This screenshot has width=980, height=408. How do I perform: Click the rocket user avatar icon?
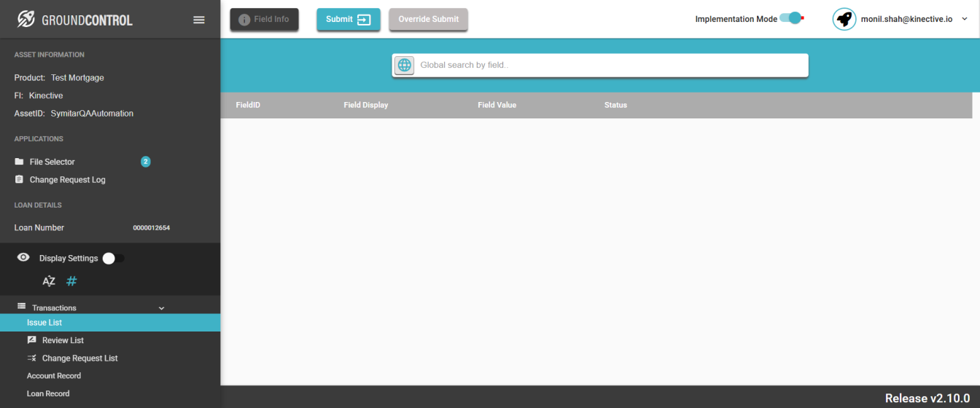coord(844,19)
